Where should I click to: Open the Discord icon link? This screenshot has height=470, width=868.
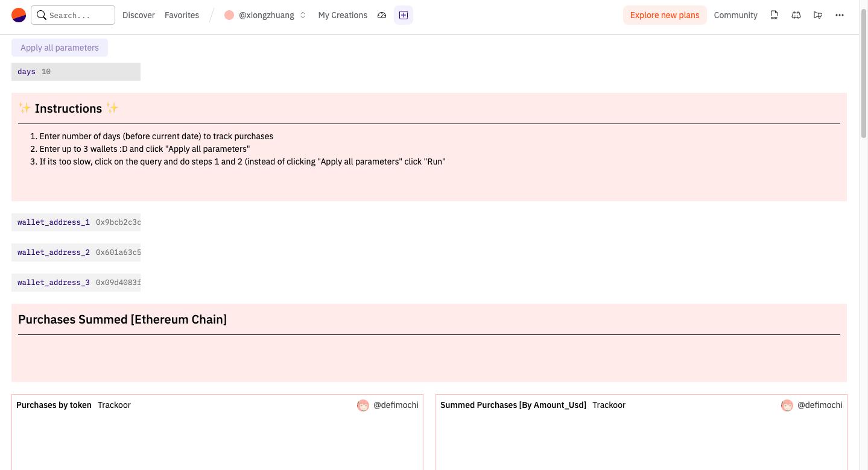(796, 15)
